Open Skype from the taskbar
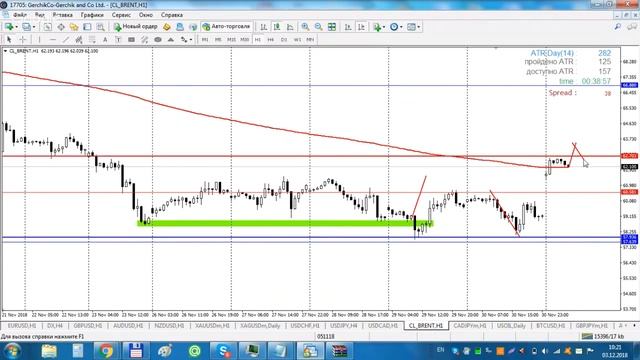The width and height of the screenshot is (640, 360). point(223,351)
